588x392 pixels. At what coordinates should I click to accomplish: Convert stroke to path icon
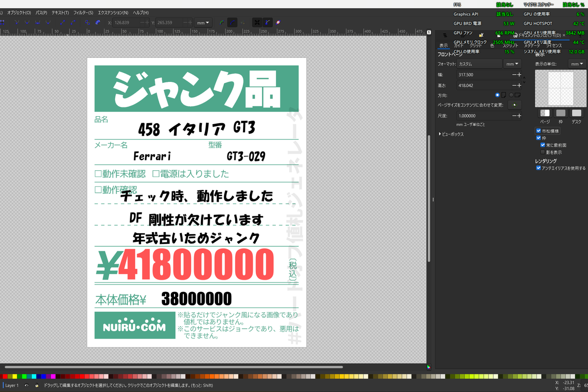[x=98, y=23]
